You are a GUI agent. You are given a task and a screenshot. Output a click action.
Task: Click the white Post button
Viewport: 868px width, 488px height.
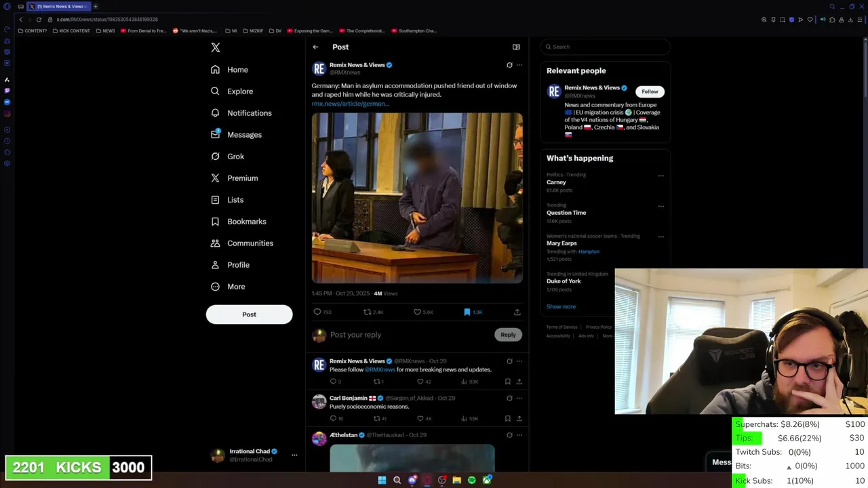pos(249,314)
